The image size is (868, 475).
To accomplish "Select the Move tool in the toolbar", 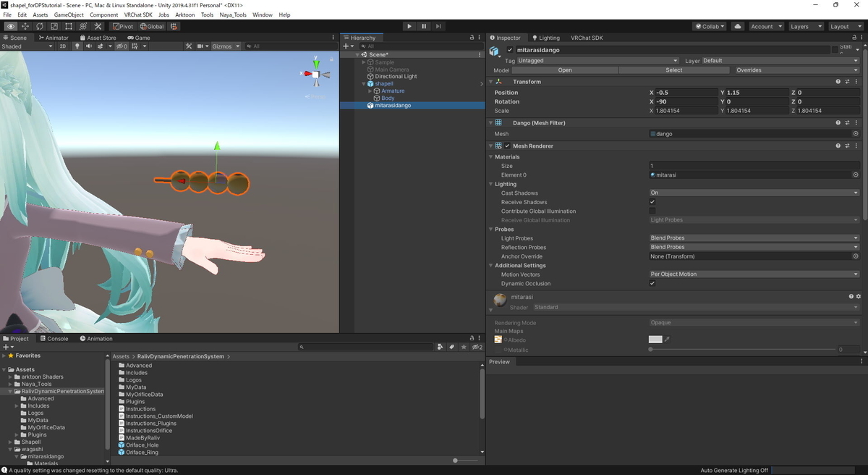I will [x=24, y=26].
